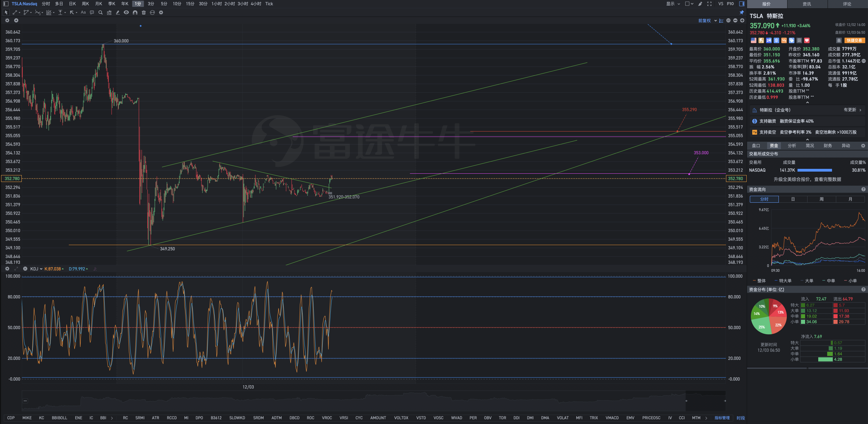The image size is (868, 424).
Task: Expand indicator list with right chevron after BBI
Action: coord(112,418)
